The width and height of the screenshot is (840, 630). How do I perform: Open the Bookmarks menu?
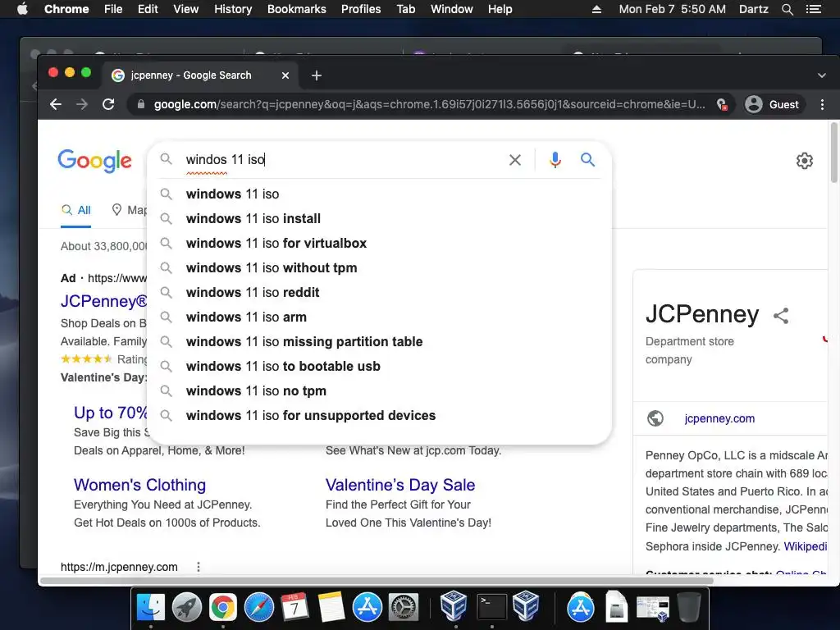click(297, 9)
